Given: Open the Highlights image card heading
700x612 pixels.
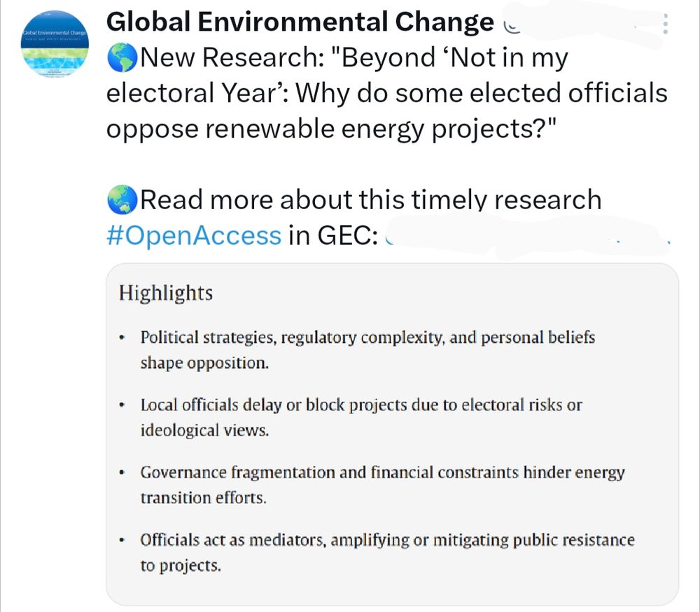Looking at the screenshot, I should coord(166,293).
